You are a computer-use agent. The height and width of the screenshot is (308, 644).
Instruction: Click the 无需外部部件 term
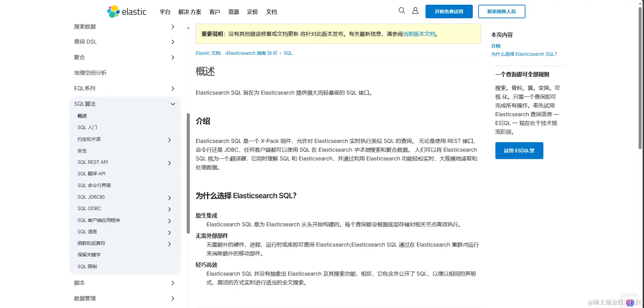pyautogui.click(x=212, y=236)
